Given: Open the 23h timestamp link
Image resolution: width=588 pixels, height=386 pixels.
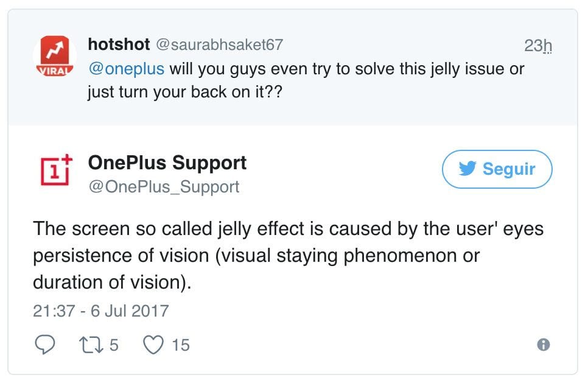Looking at the screenshot, I should (x=538, y=46).
